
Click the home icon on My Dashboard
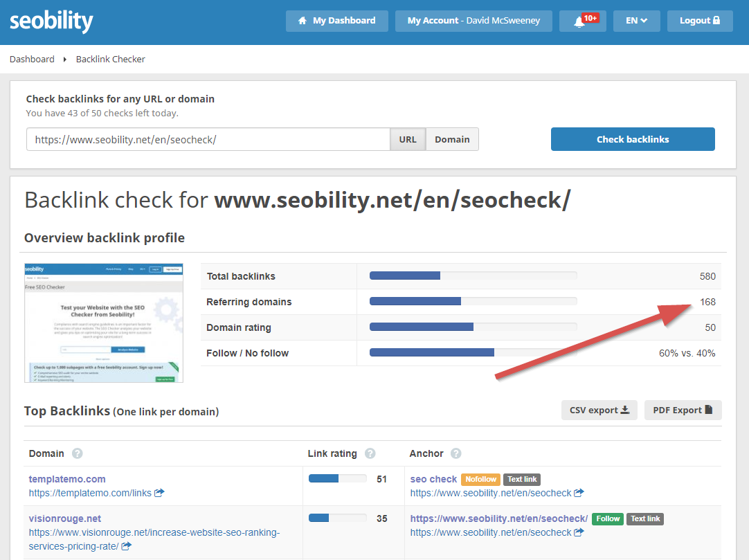301,20
